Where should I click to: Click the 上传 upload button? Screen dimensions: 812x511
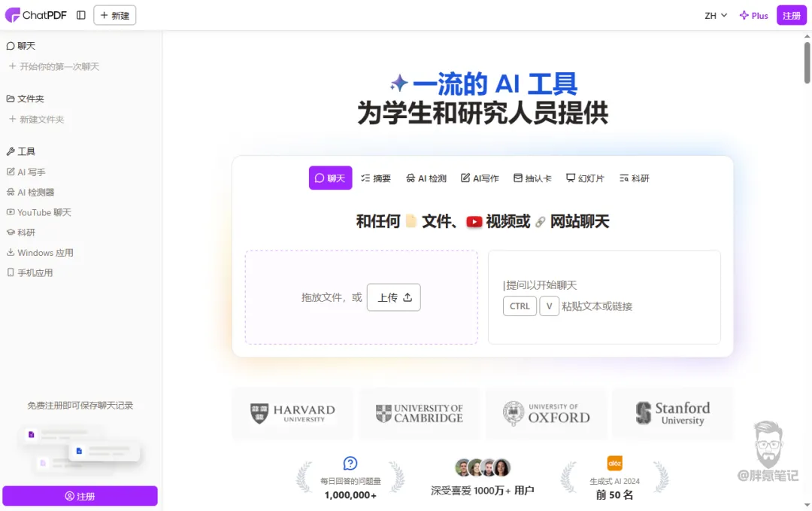coord(393,297)
